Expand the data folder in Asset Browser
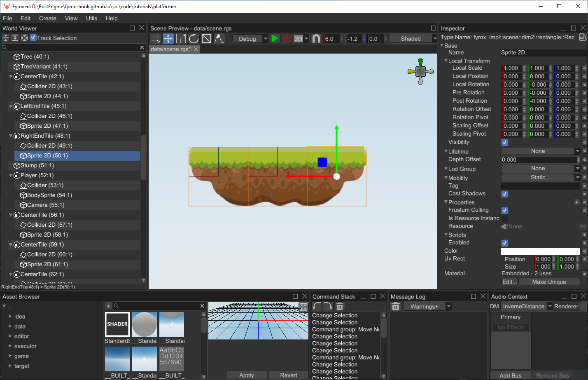Screen dimensions: 588x380 pos(10,326)
